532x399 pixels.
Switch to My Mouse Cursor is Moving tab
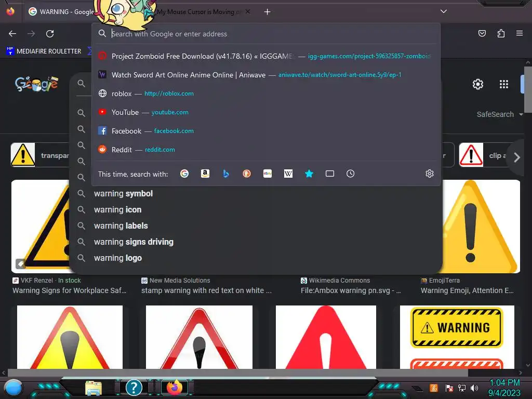(199, 12)
